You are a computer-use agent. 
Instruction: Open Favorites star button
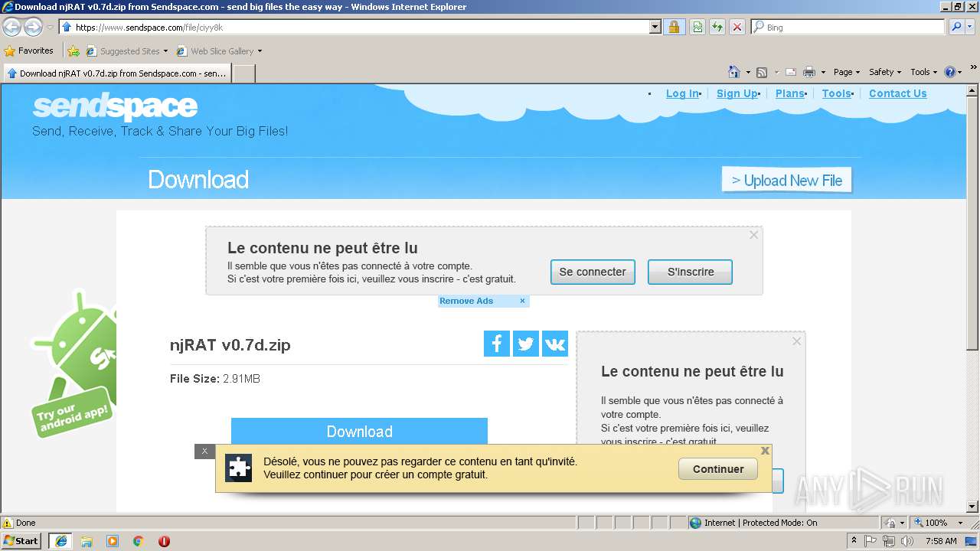[29, 51]
